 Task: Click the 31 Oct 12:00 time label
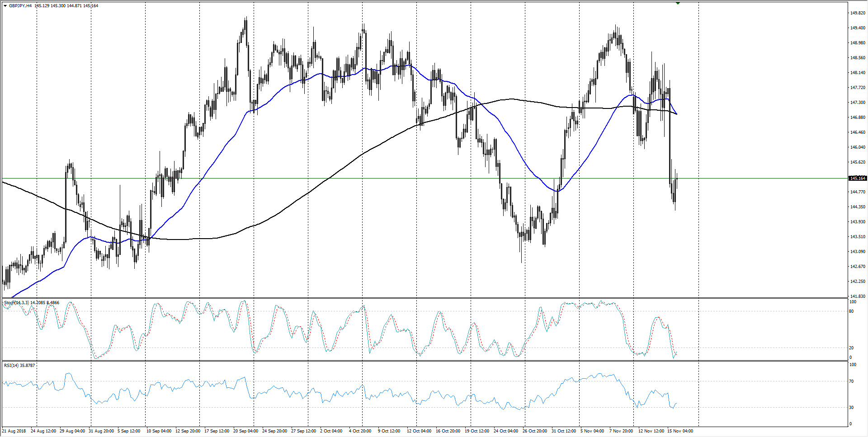pos(564,431)
